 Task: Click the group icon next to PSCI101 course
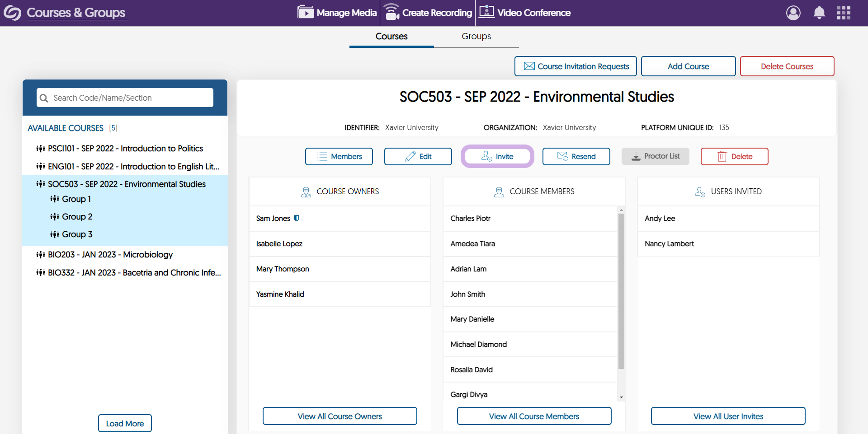pyautogui.click(x=41, y=149)
